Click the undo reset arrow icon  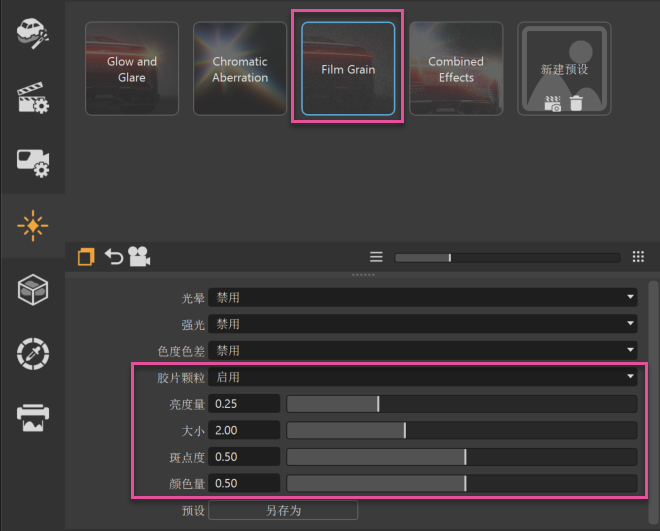pyautogui.click(x=114, y=257)
